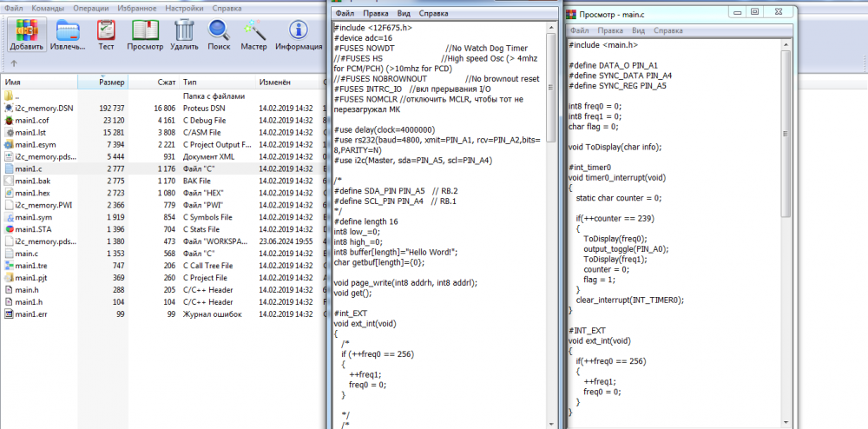This screenshot has width=868, height=429.
Task: Click 'output_toggle(PIN_A0);' code line
Action: (626, 249)
